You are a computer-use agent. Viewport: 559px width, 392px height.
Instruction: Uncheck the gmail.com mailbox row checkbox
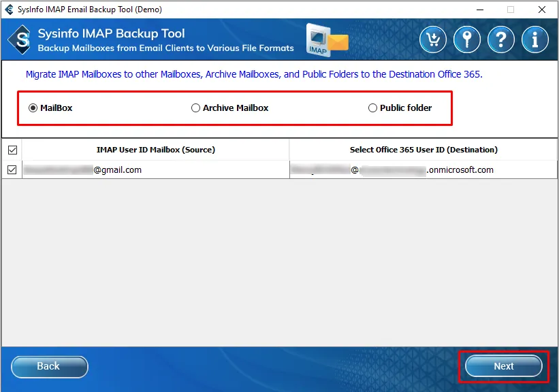pos(12,170)
